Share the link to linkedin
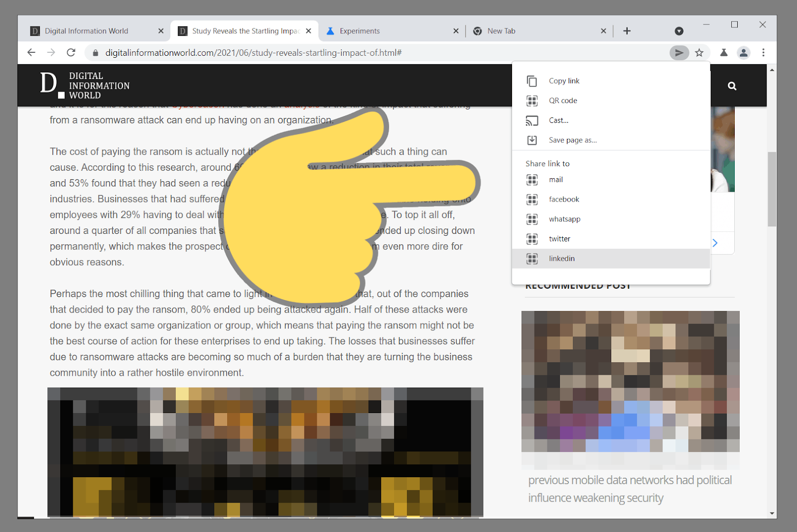The image size is (797, 532). [561, 258]
